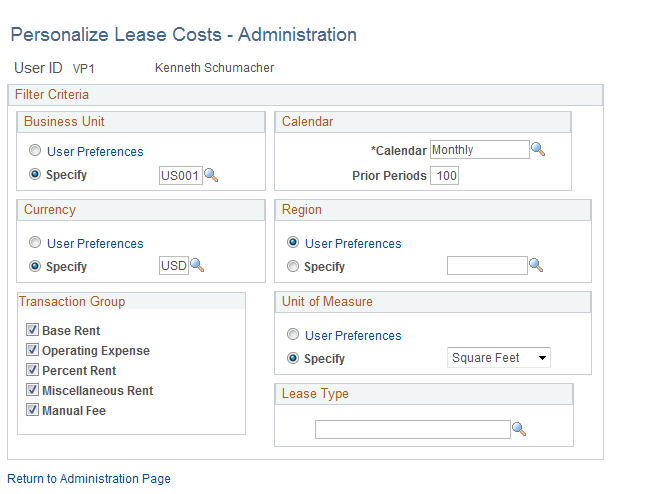The width and height of the screenshot is (661, 494).
Task: Uncheck the Base Rent checkbox
Action: 33,331
